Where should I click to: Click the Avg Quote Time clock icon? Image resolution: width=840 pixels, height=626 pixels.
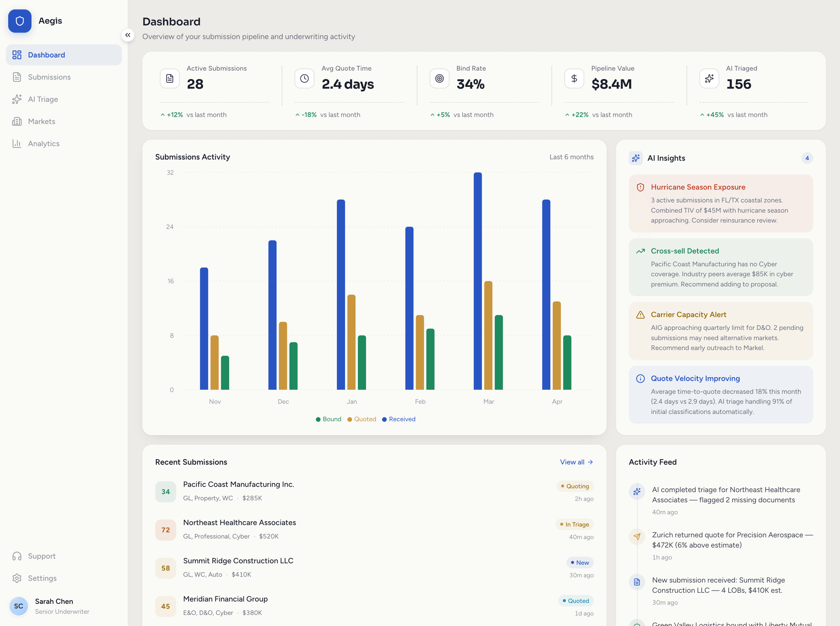(x=304, y=78)
